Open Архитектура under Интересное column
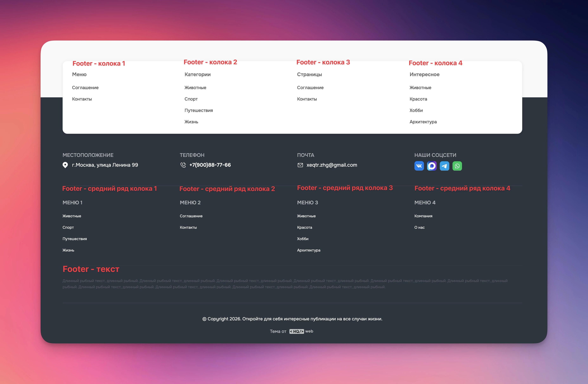 click(423, 122)
